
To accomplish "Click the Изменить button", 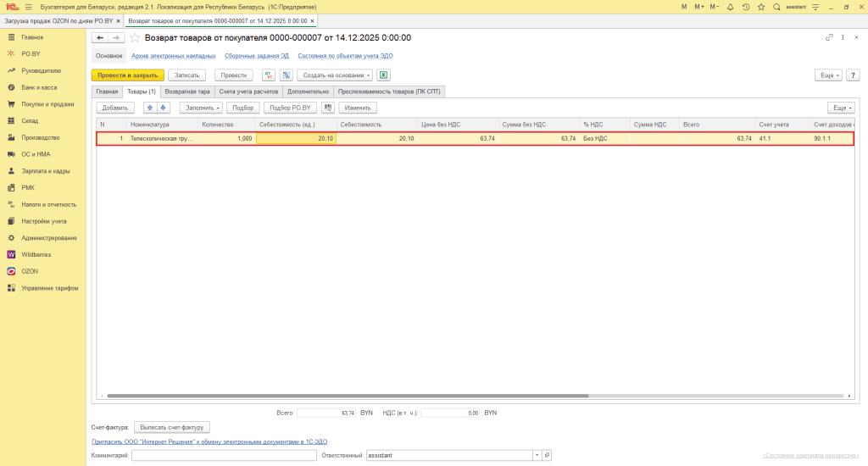I will (x=358, y=108).
